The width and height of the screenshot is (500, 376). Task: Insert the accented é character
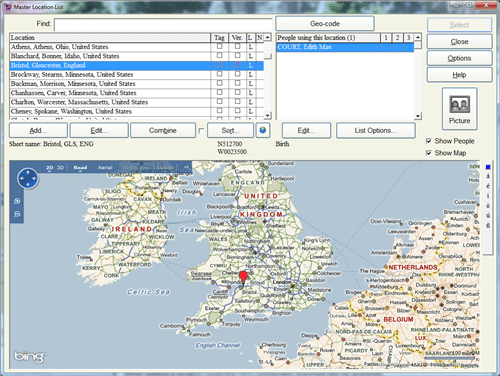click(488, 186)
